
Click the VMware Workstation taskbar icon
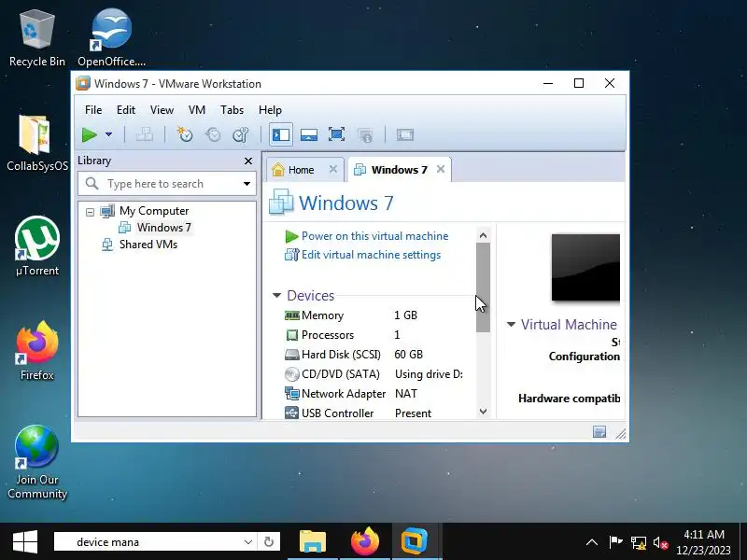[x=415, y=542]
